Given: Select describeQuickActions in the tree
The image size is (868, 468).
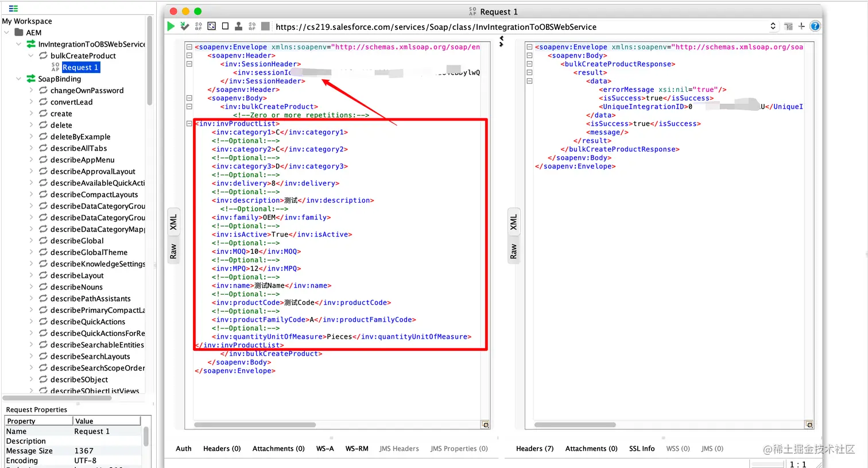Looking at the screenshot, I should [88, 322].
